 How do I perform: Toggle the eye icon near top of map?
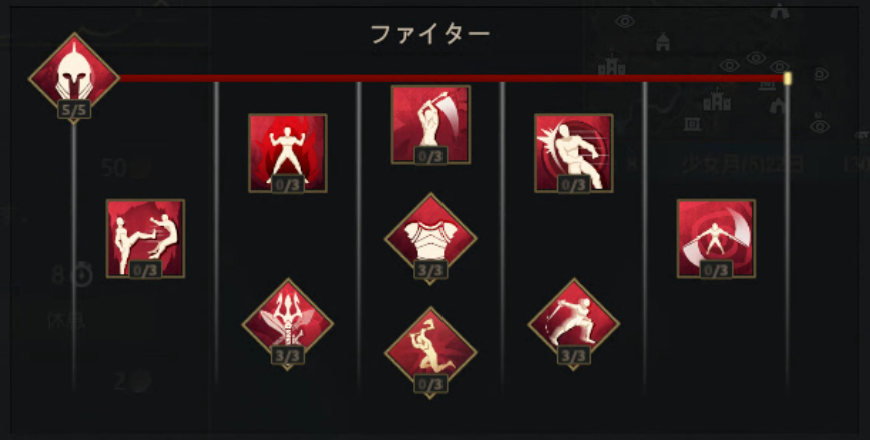[625, 21]
